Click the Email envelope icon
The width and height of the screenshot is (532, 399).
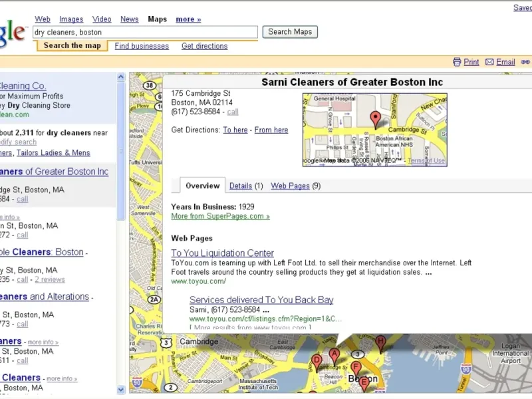click(x=489, y=62)
